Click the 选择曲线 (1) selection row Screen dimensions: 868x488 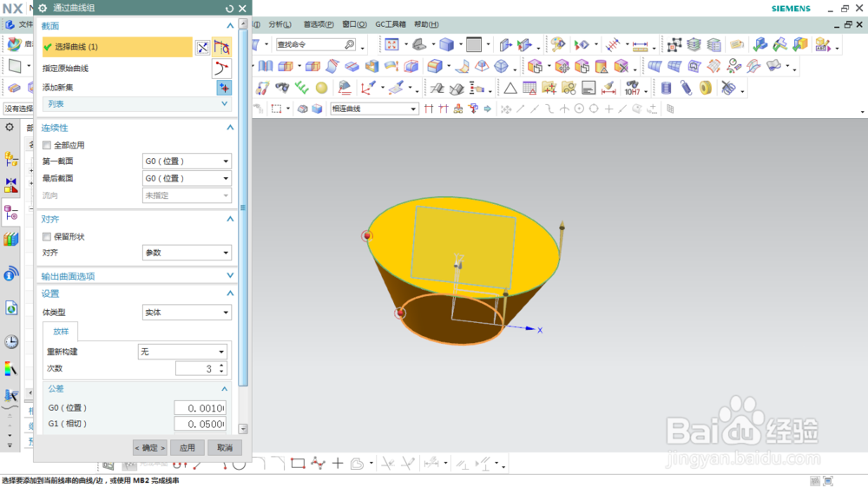117,47
